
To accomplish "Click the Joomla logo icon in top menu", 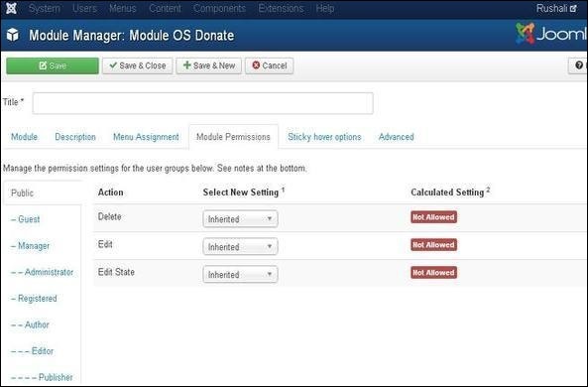I will [11, 8].
